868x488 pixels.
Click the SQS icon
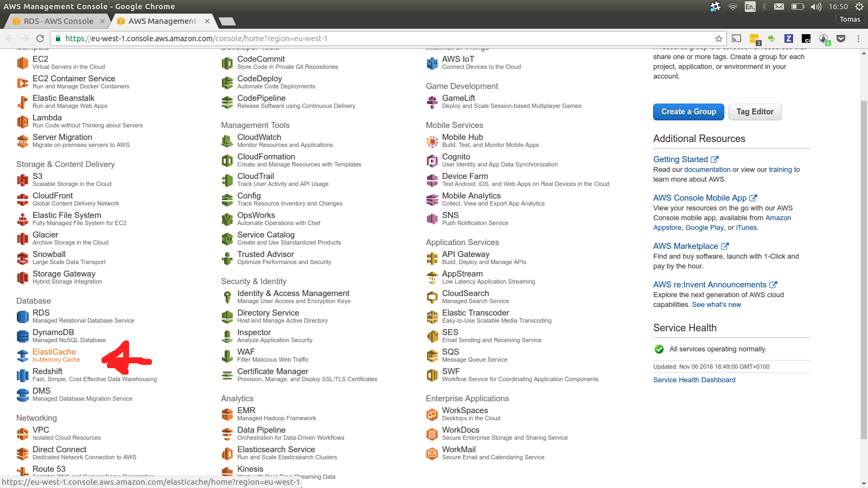(432, 356)
